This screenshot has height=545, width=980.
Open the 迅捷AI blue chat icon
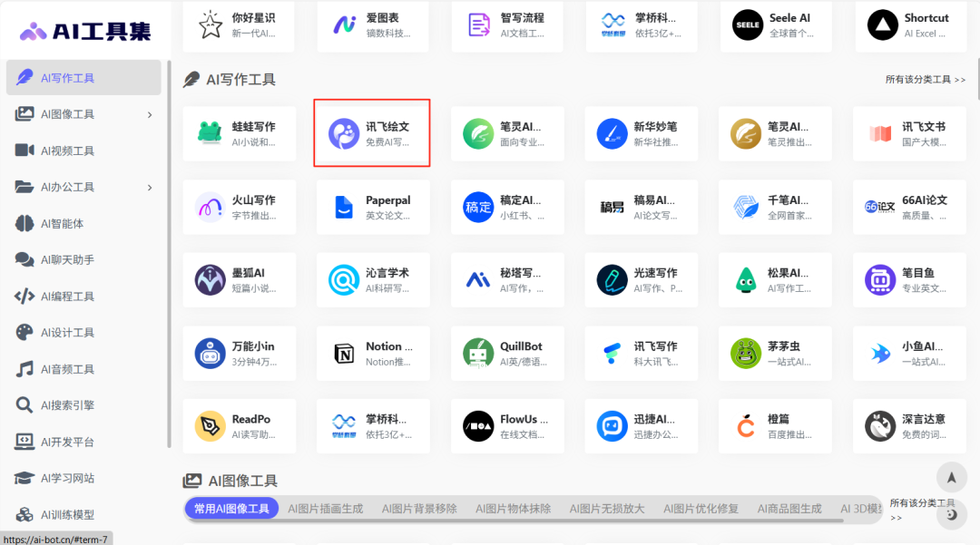(x=612, y=426)
